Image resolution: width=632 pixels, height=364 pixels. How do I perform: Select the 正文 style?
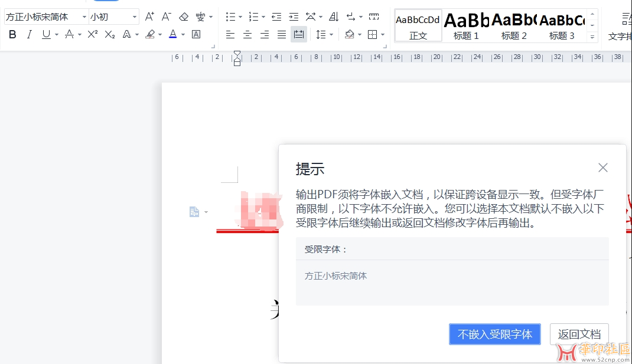418,26
